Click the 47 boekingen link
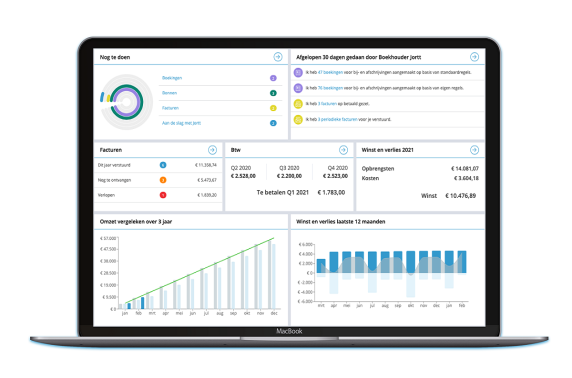 click(330, 72)
